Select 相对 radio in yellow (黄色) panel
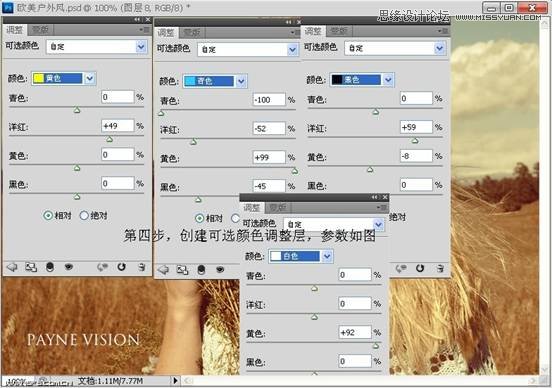The width and height of the screenshot is (552, 388). tap(48, 215)
